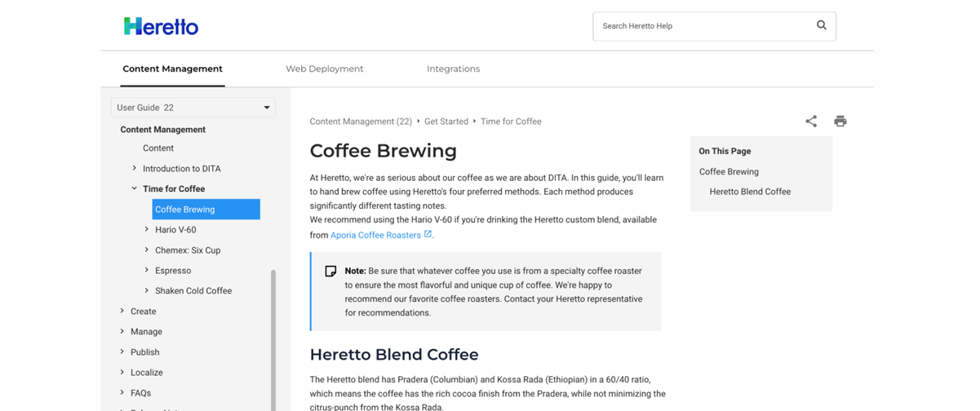
Task: Click the Heretto logo
Action: tap(161, 26)
